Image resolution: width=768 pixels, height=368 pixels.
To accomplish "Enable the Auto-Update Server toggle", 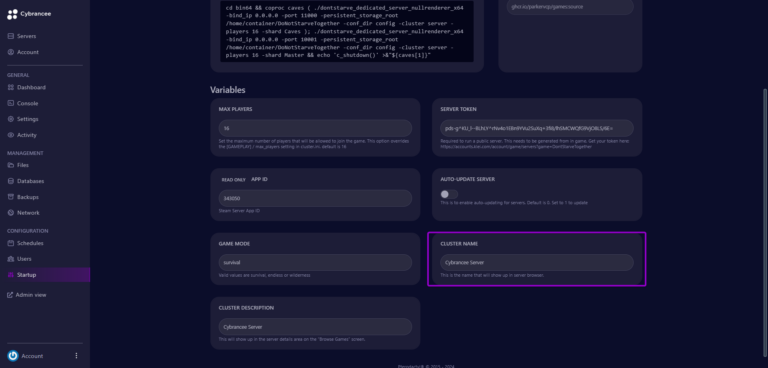I will click(449, 195).
